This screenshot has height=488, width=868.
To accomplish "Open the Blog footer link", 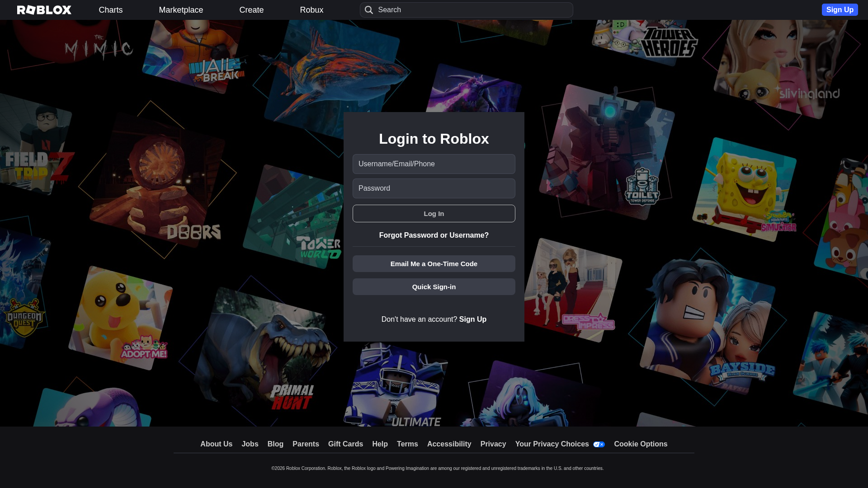I will pyautogui.click(x=275, y=444).
